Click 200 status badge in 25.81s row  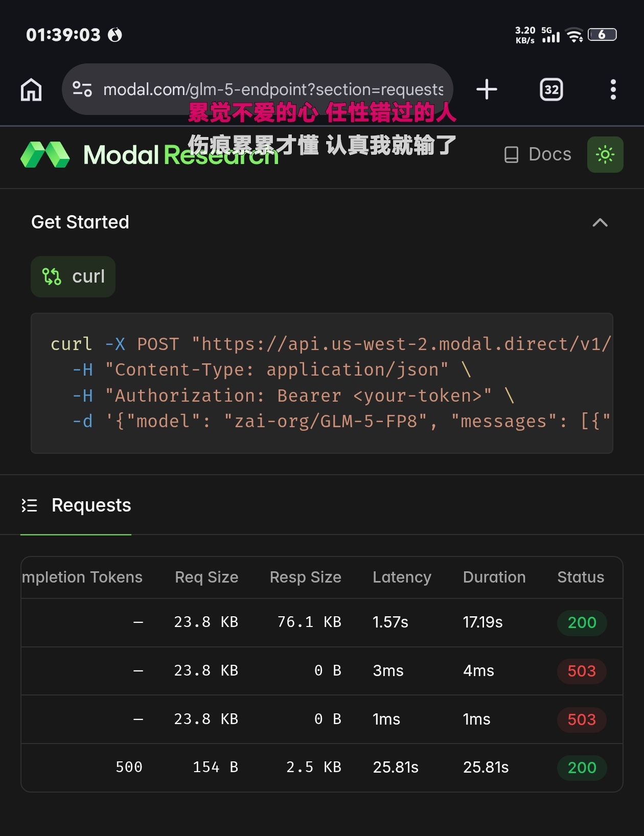pos(582,768)
